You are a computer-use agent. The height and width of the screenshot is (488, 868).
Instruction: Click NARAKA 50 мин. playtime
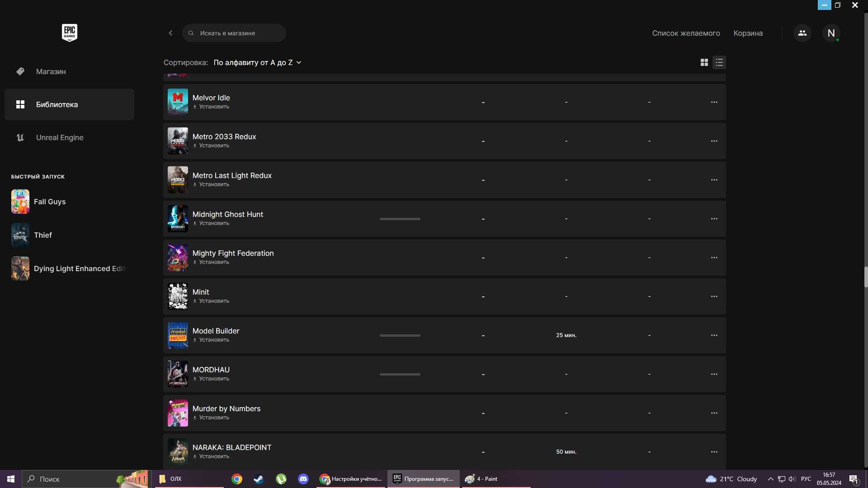click(x=566, y=452)
